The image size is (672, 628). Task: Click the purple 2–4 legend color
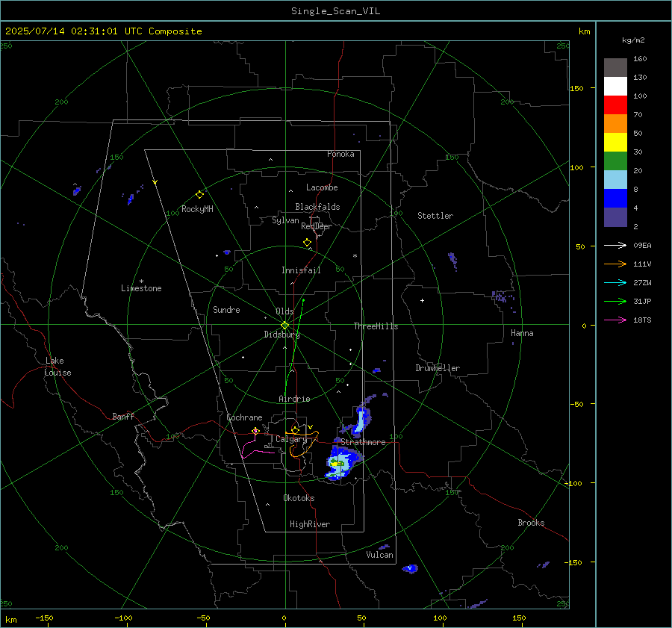tap(615, 217)
